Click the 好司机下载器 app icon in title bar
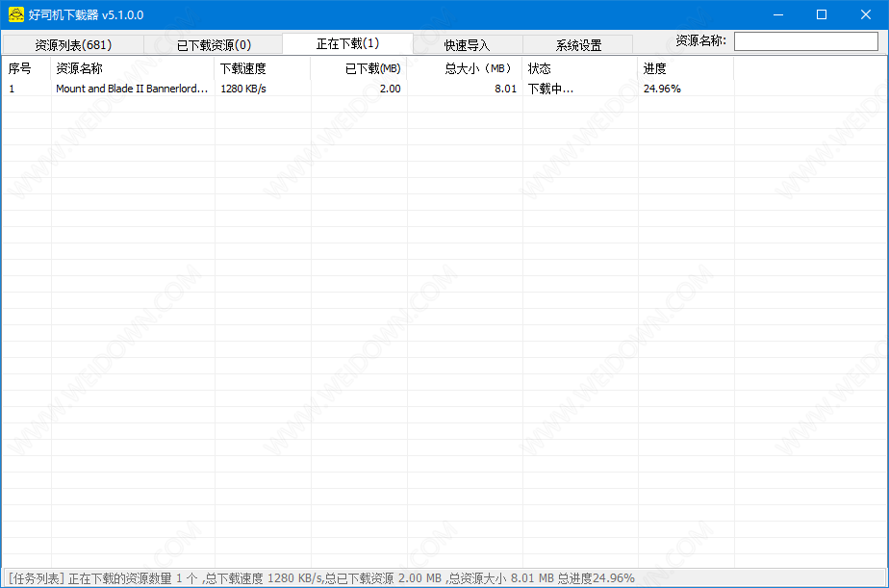Image resolution: width=889 pixels, height=588 pixels. 15,14
